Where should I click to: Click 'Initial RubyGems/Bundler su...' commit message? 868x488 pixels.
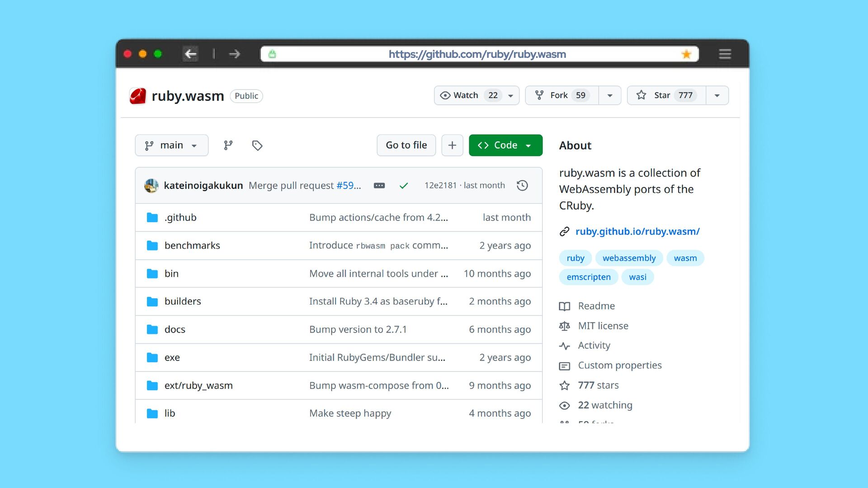point(377,357)
